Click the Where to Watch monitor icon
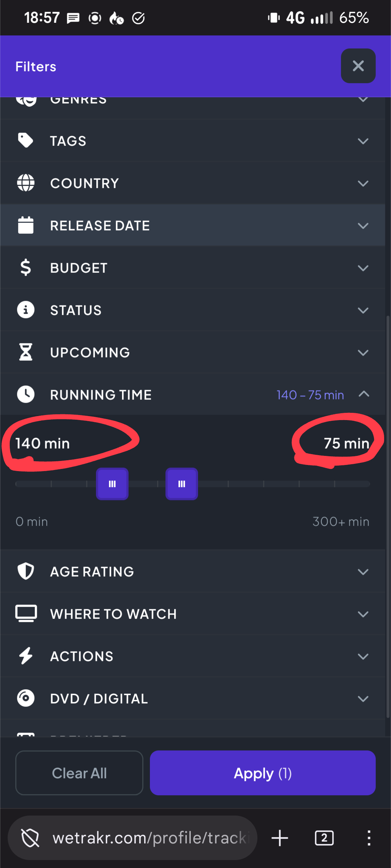Screen dimensions: 391x868 26,614
